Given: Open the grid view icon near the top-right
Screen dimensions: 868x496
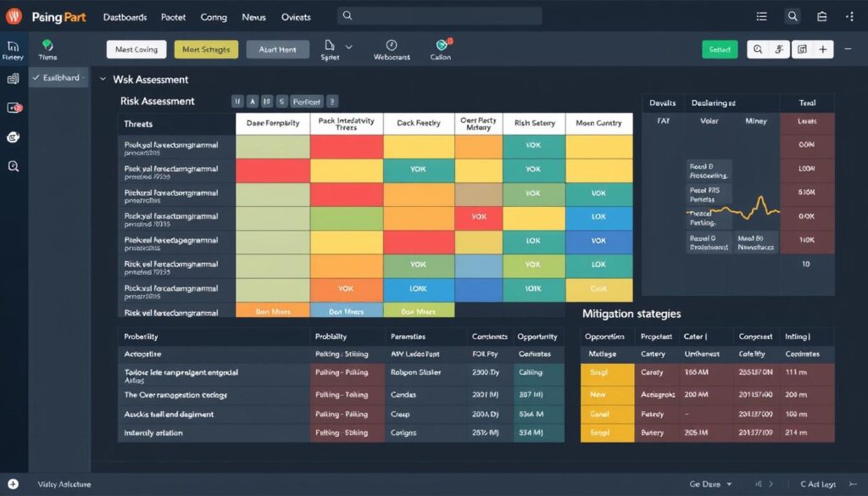Looking at the screenshot, I should (800, 49).
